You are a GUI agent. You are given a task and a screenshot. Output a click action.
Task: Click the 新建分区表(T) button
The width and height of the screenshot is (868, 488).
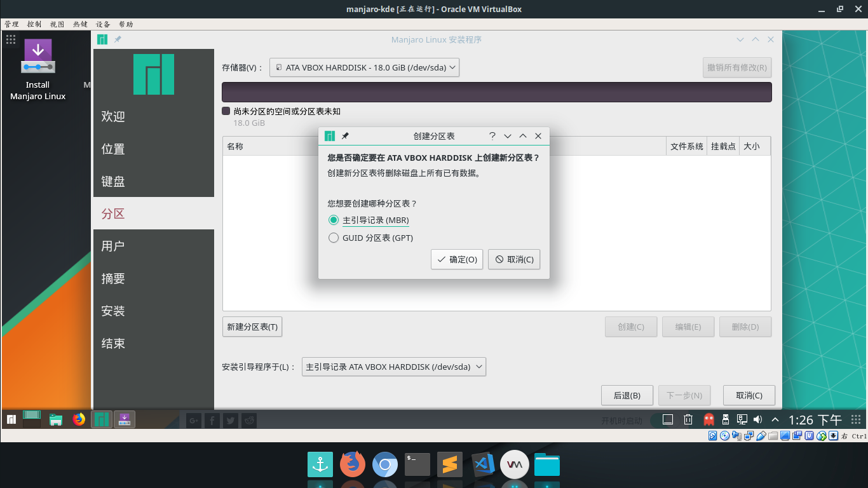252,327
